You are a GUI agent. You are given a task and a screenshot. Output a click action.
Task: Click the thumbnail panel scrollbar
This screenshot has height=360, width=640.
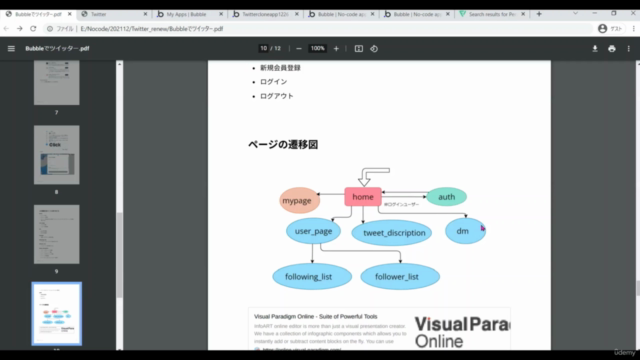[119, 255]
